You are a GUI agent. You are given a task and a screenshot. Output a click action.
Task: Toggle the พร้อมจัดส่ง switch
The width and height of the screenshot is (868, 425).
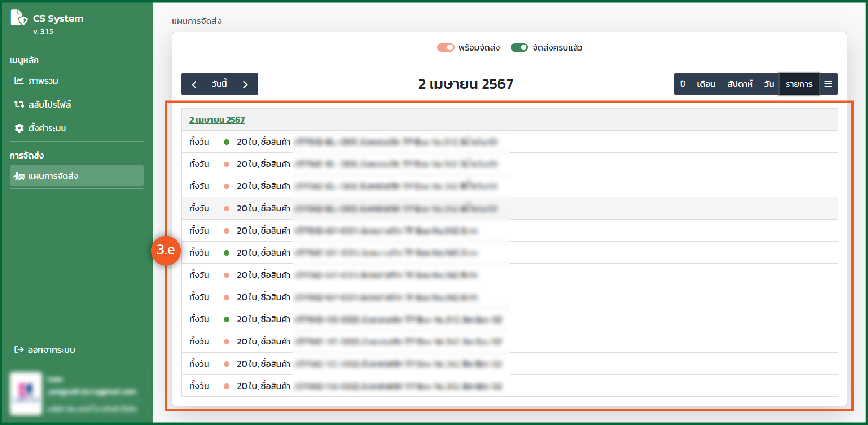pos(445,48)
